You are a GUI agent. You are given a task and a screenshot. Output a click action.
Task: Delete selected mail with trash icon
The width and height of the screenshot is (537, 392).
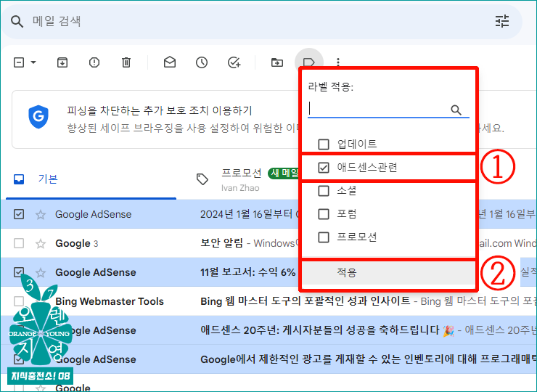click(126, 62)
